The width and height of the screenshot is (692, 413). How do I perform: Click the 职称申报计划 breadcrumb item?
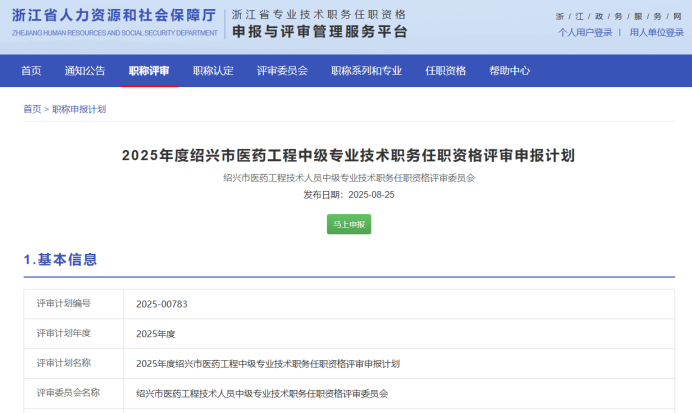tap(79, 109)
